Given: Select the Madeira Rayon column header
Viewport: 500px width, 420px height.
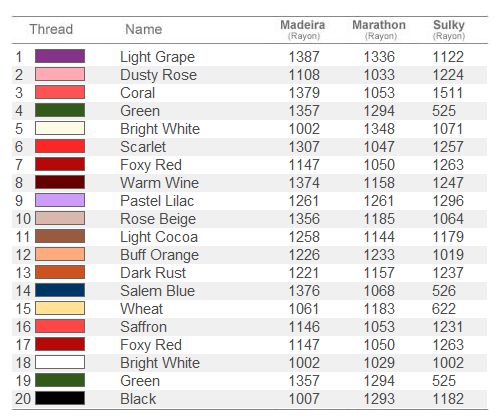Looking at the screenshot, I should click(x=303, y=30).
